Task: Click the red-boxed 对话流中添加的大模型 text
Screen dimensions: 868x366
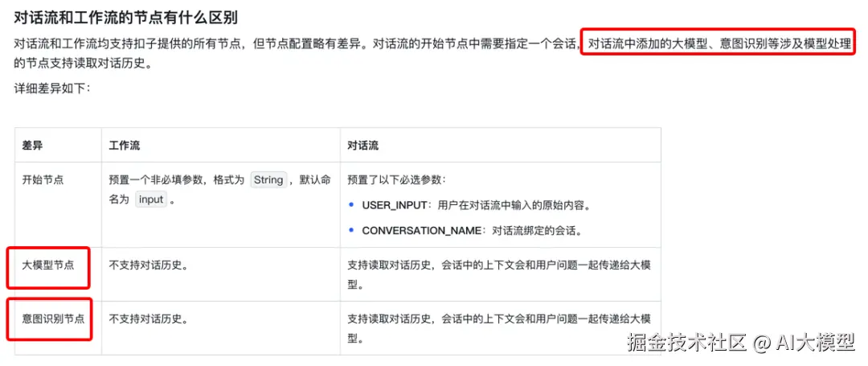Action: 648,43
